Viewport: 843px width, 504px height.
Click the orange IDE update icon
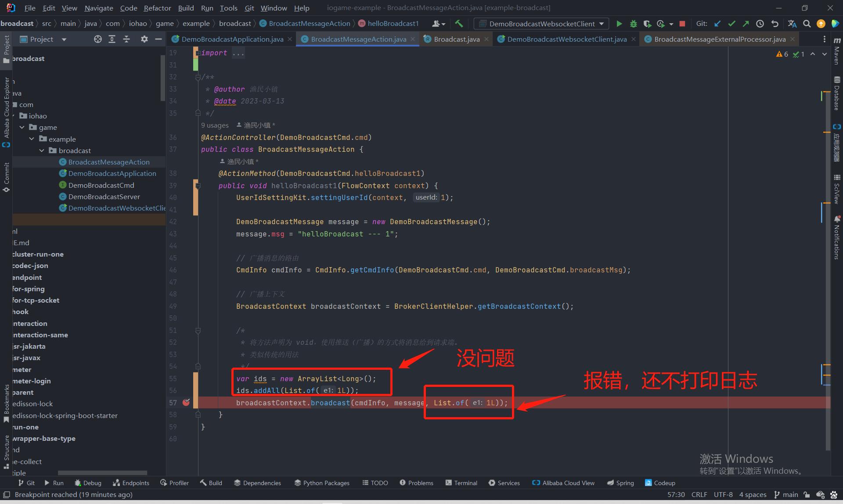(821, 24)
